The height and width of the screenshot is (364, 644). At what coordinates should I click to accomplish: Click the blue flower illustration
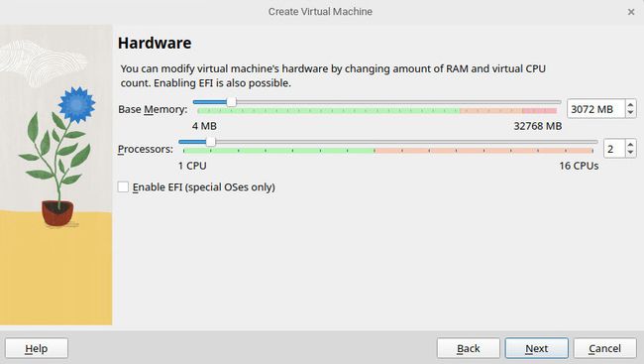(77, 104)
